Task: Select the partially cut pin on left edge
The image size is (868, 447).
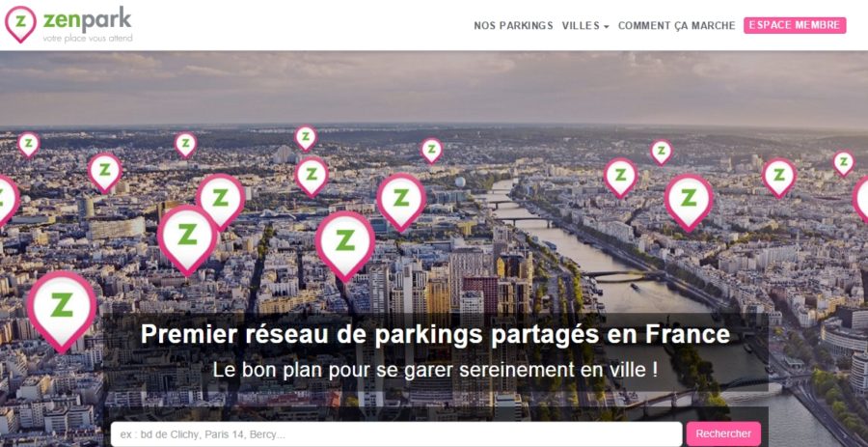Action: pos(8,201)
